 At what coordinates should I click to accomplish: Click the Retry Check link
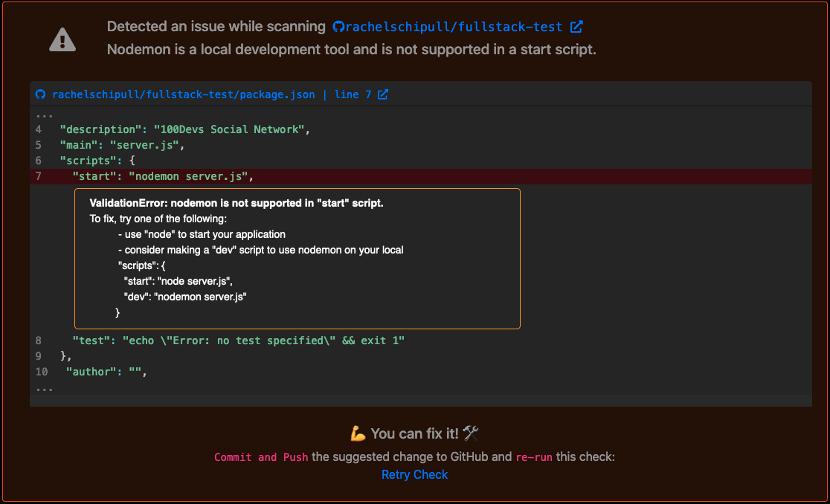[414, 474]
